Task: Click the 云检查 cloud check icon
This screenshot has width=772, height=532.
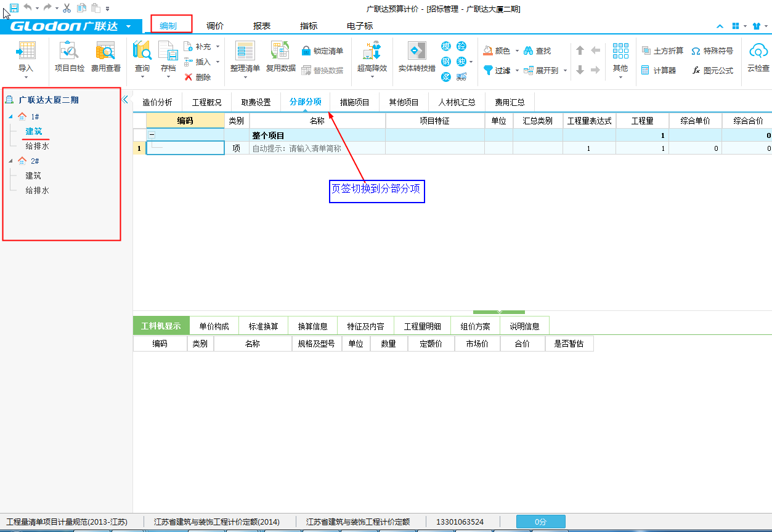Action: pyautogui.click(x=758, y=52)
